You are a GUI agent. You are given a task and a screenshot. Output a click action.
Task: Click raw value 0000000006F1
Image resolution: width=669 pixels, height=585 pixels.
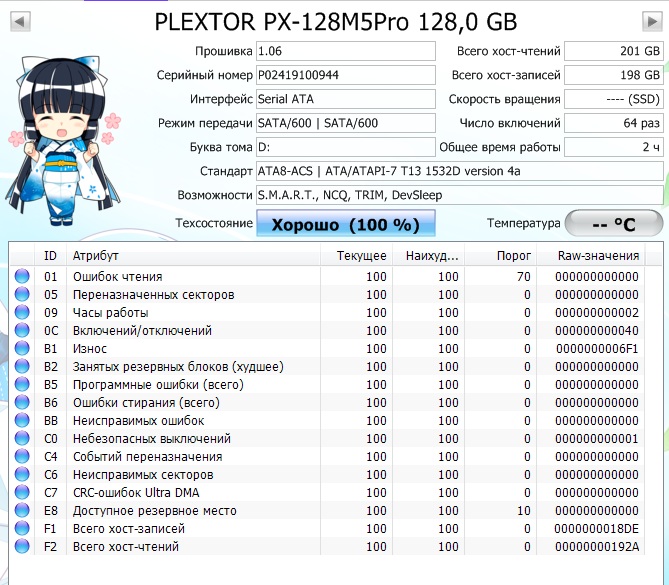pyautogui.click(x=597, y=349)
